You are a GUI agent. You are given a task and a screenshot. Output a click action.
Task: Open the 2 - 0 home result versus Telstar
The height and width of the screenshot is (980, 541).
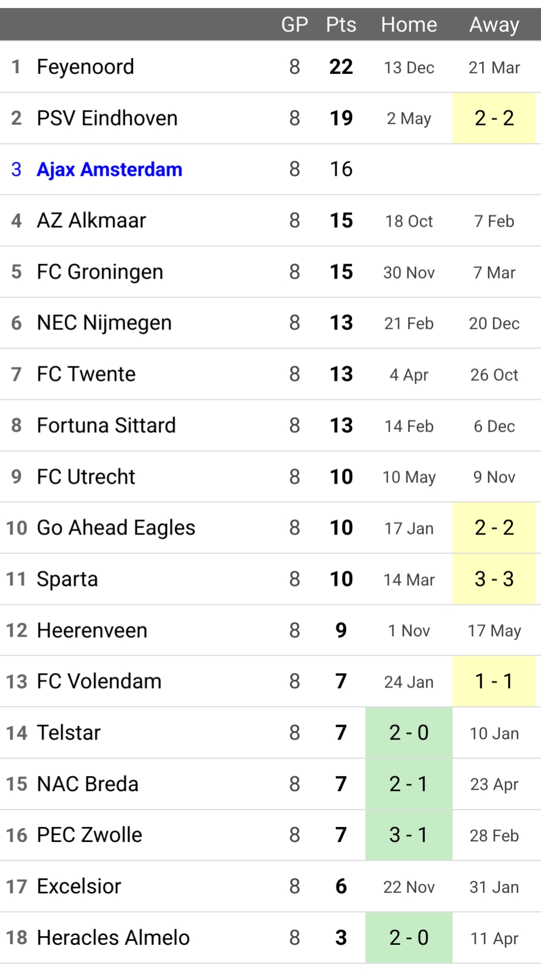[409, 733]
